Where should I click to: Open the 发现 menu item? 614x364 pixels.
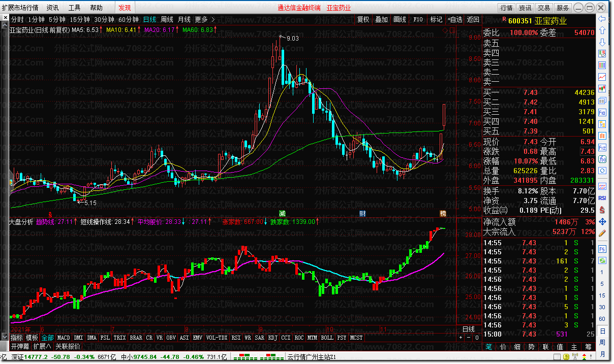[x=125, y=8]
